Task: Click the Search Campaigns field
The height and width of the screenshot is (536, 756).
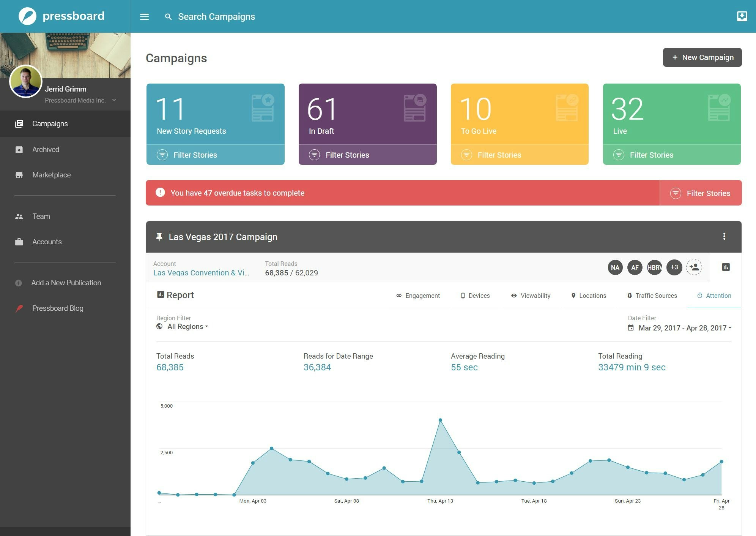Action: coord(216,17)
